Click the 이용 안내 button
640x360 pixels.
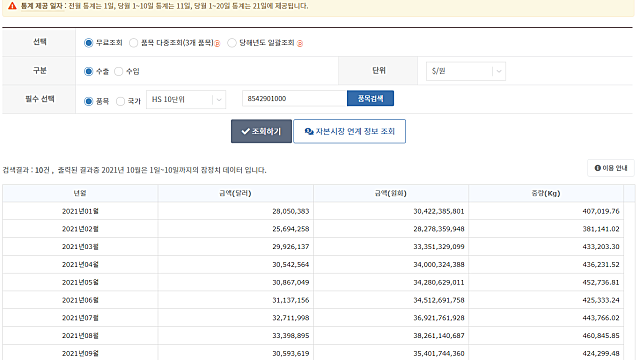pyautogui.click(x=611, y=168)
